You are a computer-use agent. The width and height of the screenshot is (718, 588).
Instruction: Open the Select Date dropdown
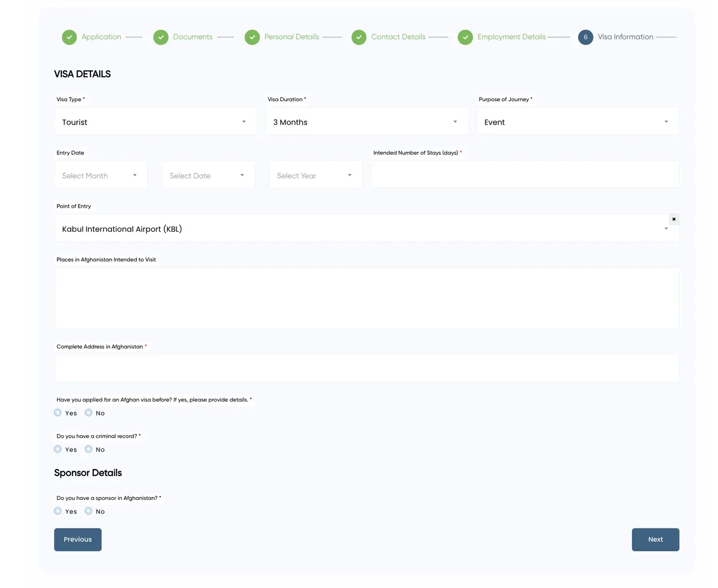(x=208, y=175)
